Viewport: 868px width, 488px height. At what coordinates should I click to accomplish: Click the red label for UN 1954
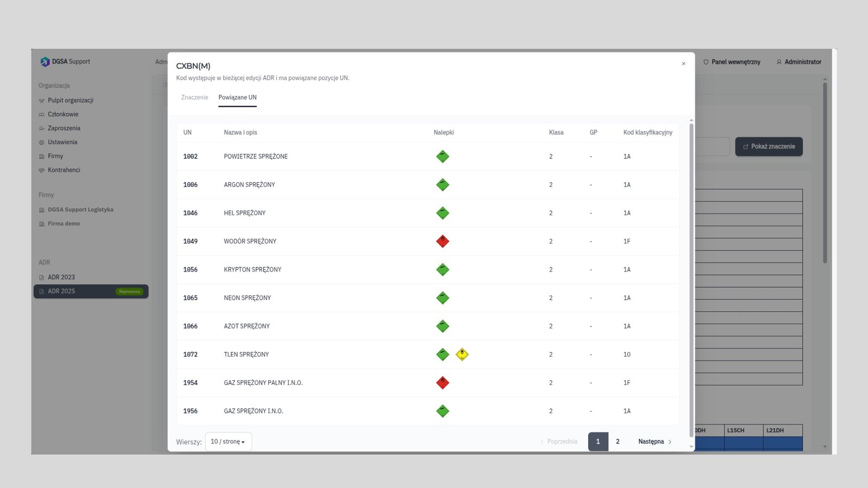tap(443, 383)
